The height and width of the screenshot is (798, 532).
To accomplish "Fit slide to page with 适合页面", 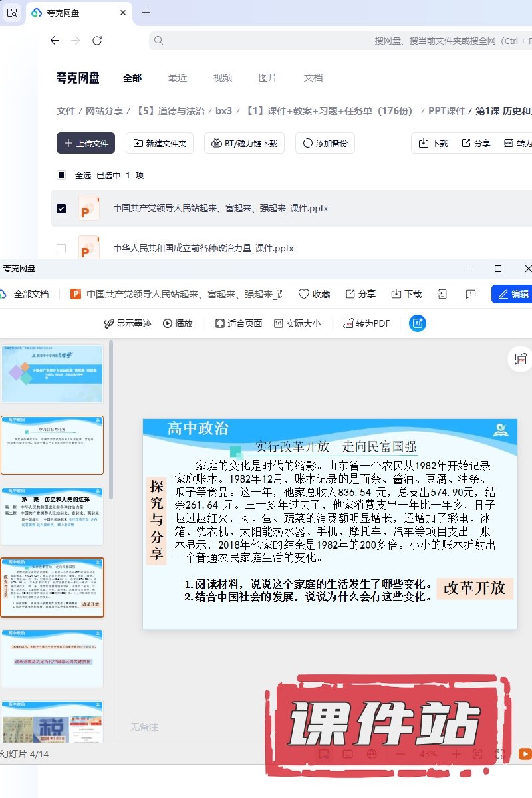I will click(x=220, y=323).
